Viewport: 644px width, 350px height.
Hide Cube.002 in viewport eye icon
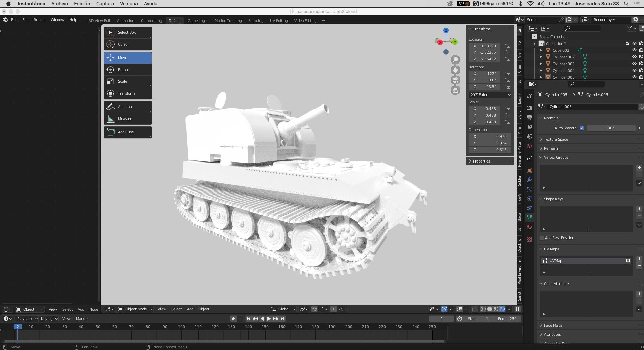(634, 50)
